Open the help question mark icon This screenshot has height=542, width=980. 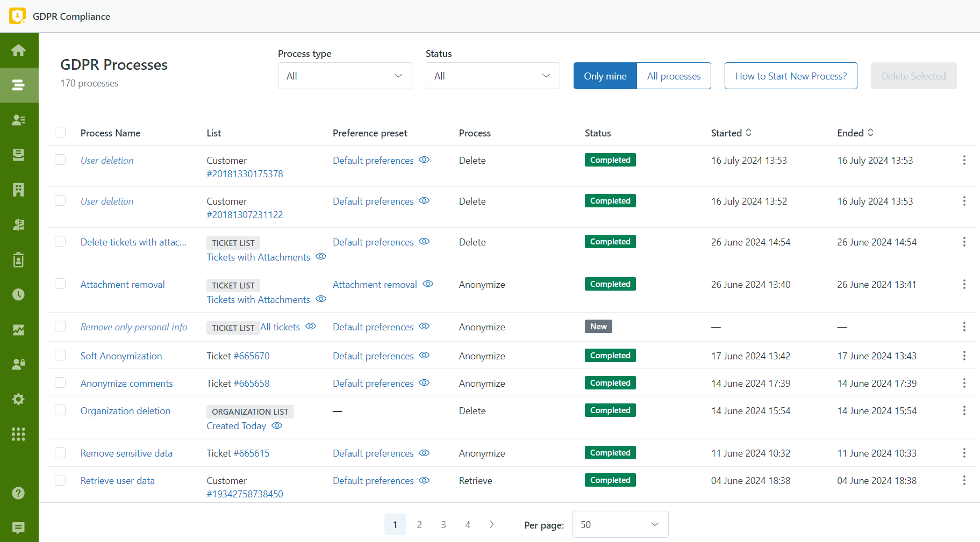(19, 493)
